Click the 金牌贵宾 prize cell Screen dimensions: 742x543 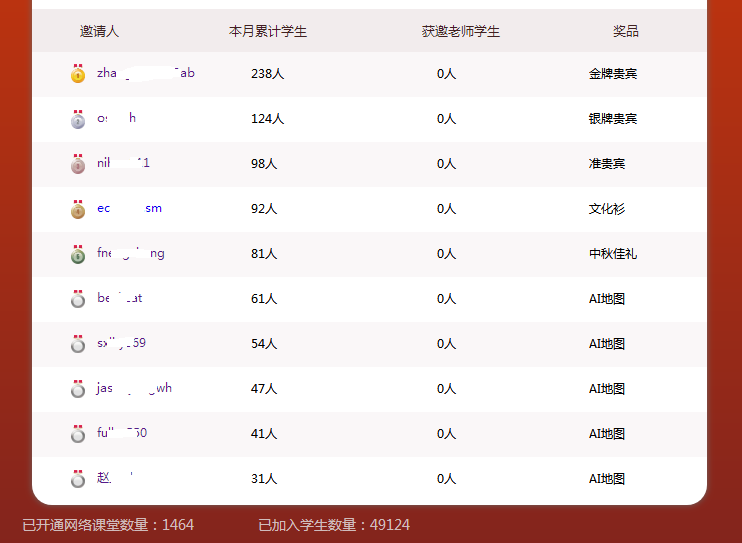coord(613,74)
